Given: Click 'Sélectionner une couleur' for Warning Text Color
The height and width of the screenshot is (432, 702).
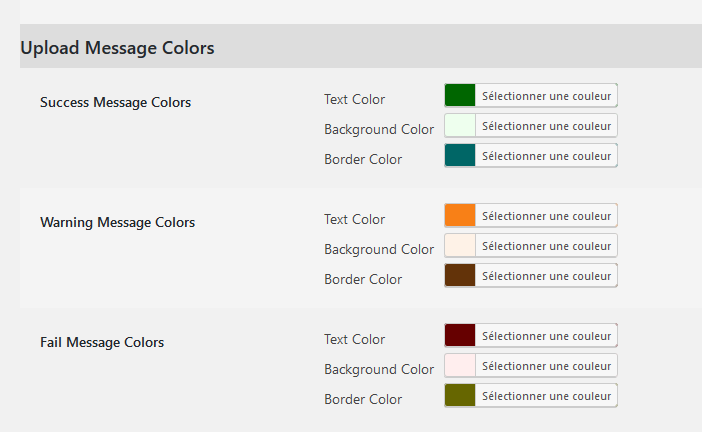Looking at the screenshot, I should [x=546, y=216].
